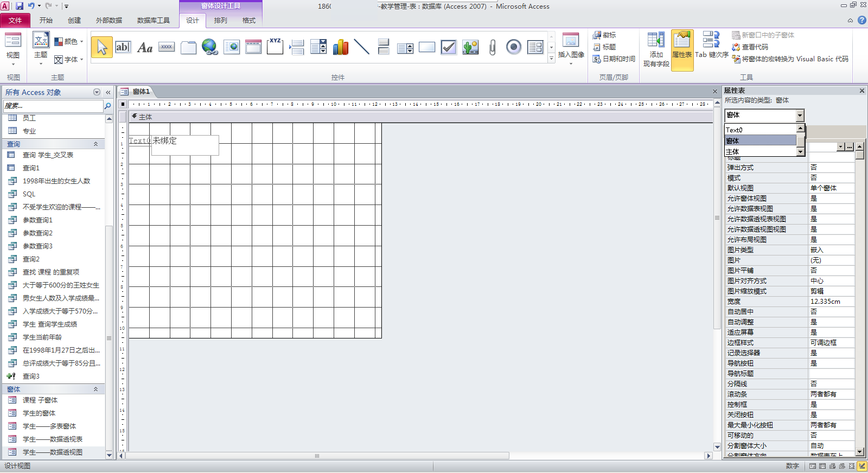Screen dimensions: 868x473
Task: Open the 所有 Access 对象 navigation dropdown
Action: tap(97, 92)
